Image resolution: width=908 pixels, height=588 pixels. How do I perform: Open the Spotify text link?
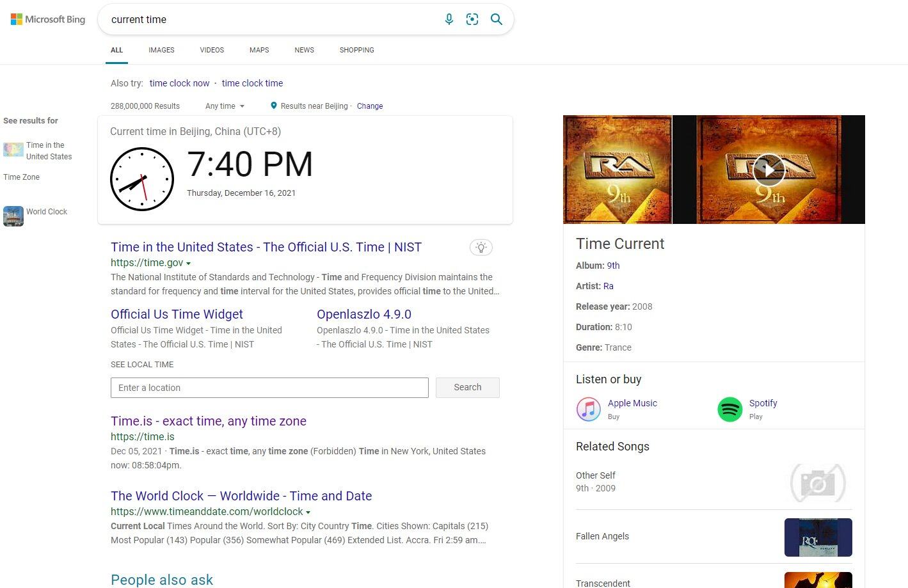763,403
